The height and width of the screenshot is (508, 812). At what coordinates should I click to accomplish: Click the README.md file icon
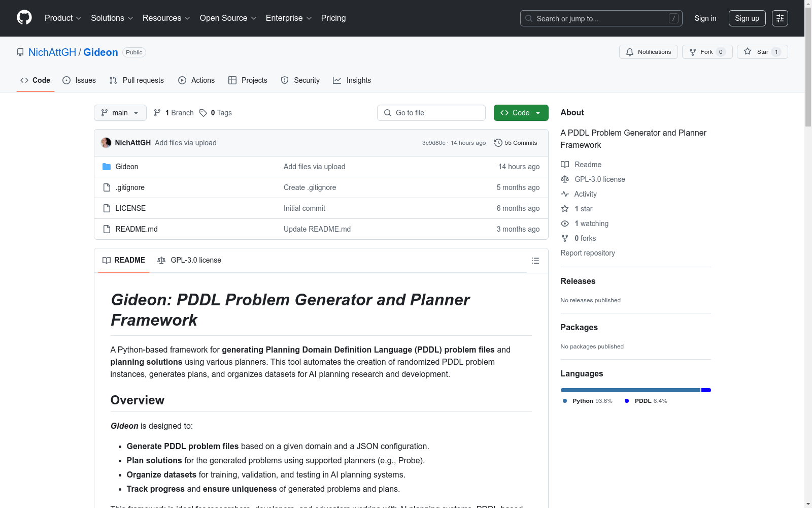pyautogui.click(x=107, y=229)
